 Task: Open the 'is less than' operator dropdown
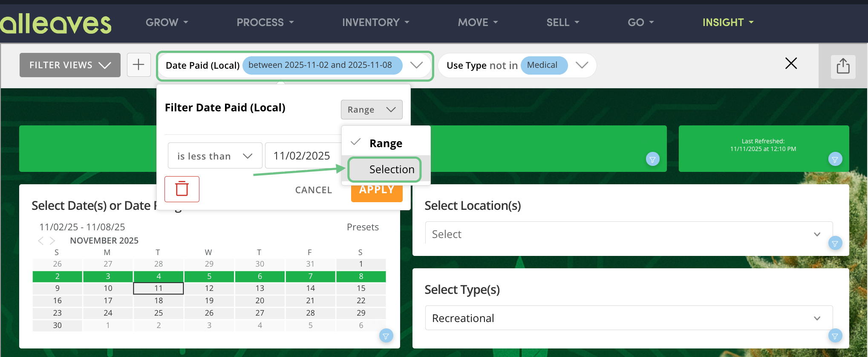(x=215, y=156)
